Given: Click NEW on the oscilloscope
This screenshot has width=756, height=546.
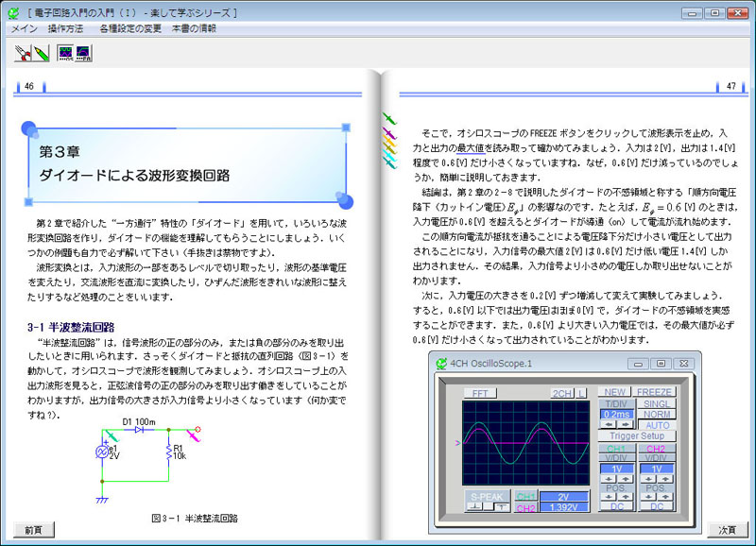Looking at the screenshot, I should click(x=615, y=392).
